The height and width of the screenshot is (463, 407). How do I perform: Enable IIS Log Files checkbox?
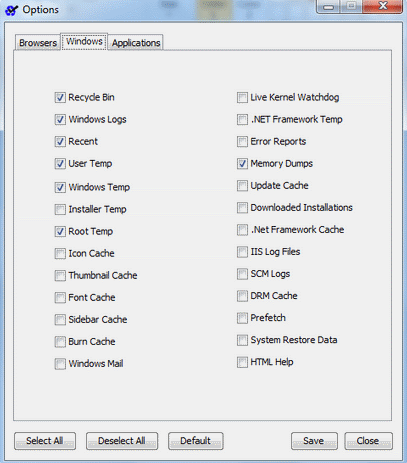242,252
